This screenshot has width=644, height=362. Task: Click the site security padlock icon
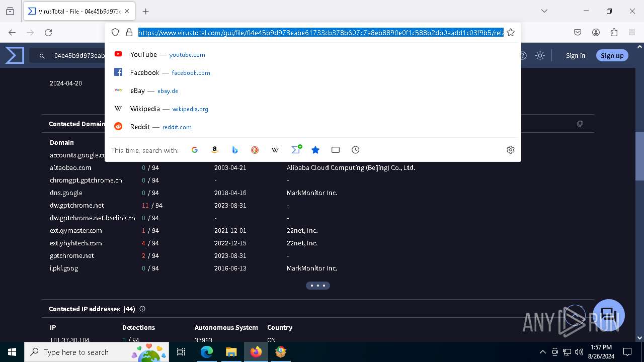point(129,32)
